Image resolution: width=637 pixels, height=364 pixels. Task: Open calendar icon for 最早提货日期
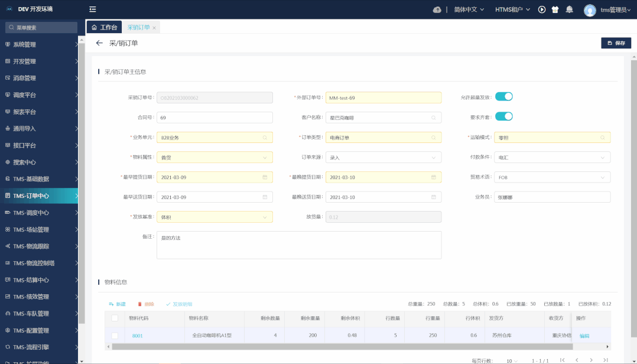tap(265, 177)
